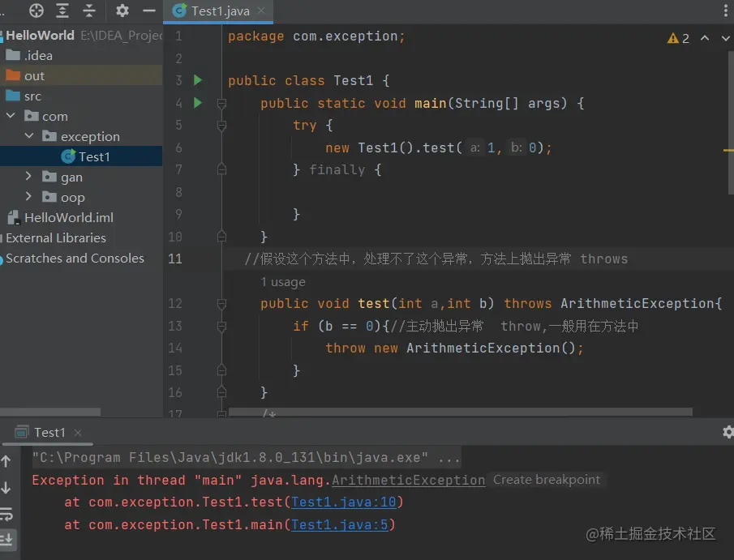Click Expand All in project toolbar
Image resolution: width=734 pixels, height=560 pixels.
pyautogui.click(x=62, y=11)
